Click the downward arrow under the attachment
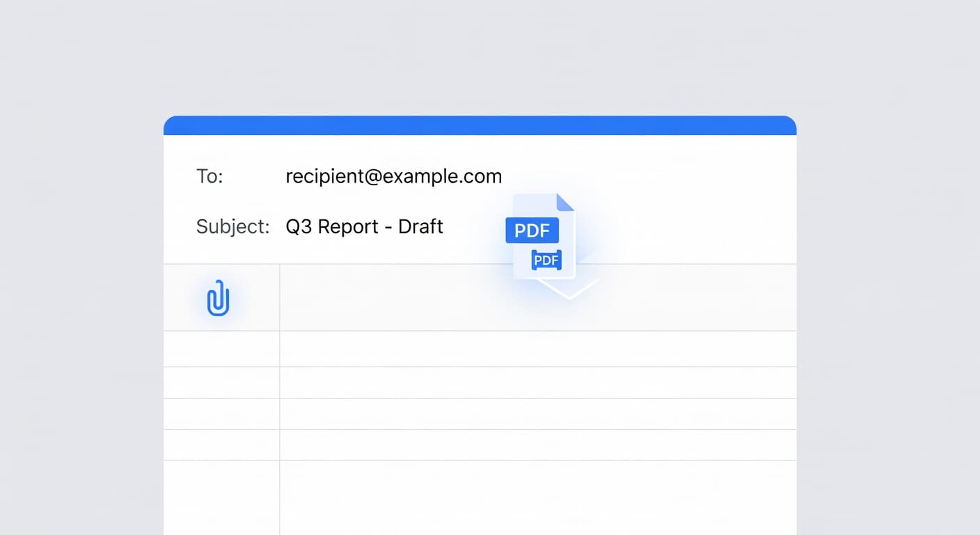 coord(569,289)
